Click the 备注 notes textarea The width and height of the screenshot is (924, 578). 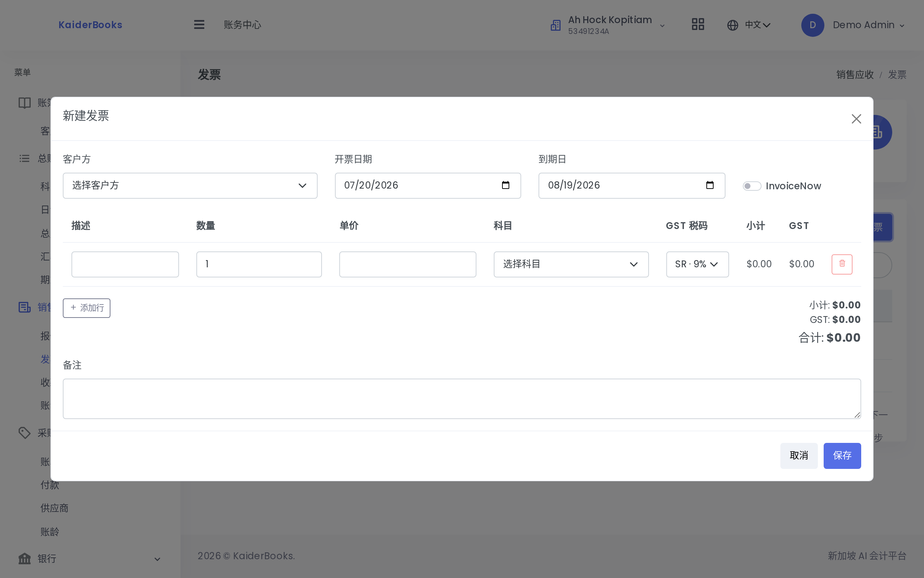point(462,398)
